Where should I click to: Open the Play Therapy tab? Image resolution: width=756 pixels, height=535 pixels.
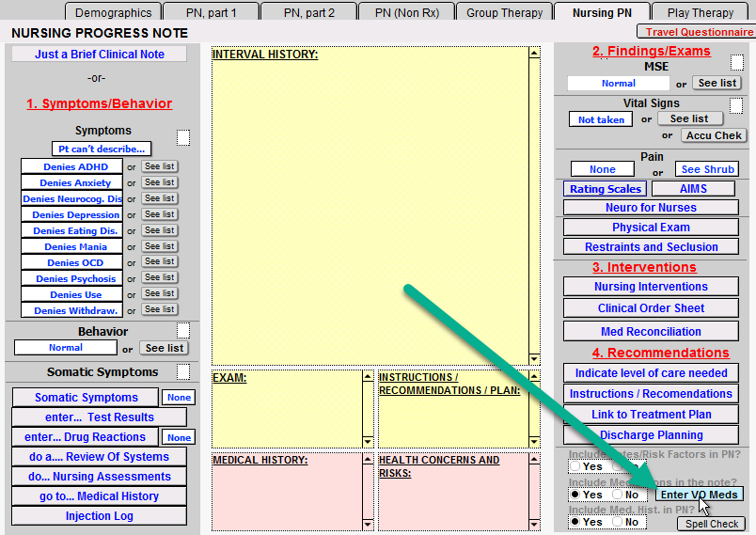pyautogui.click(x=701, y=12)
